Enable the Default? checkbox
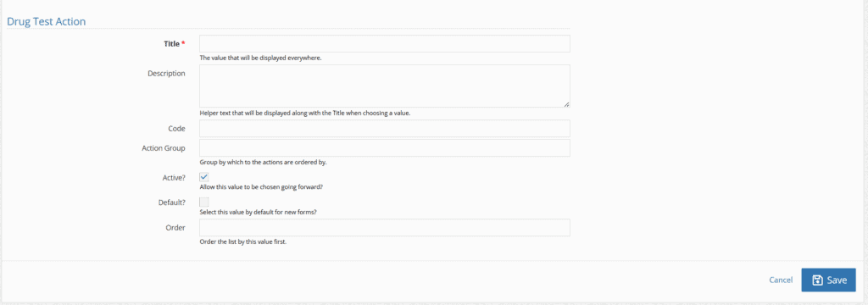 coord(204,202)
